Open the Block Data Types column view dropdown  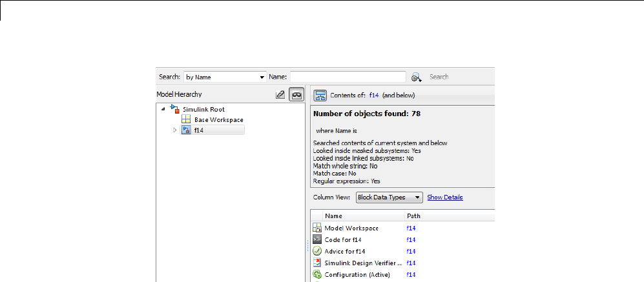(390, 197)
